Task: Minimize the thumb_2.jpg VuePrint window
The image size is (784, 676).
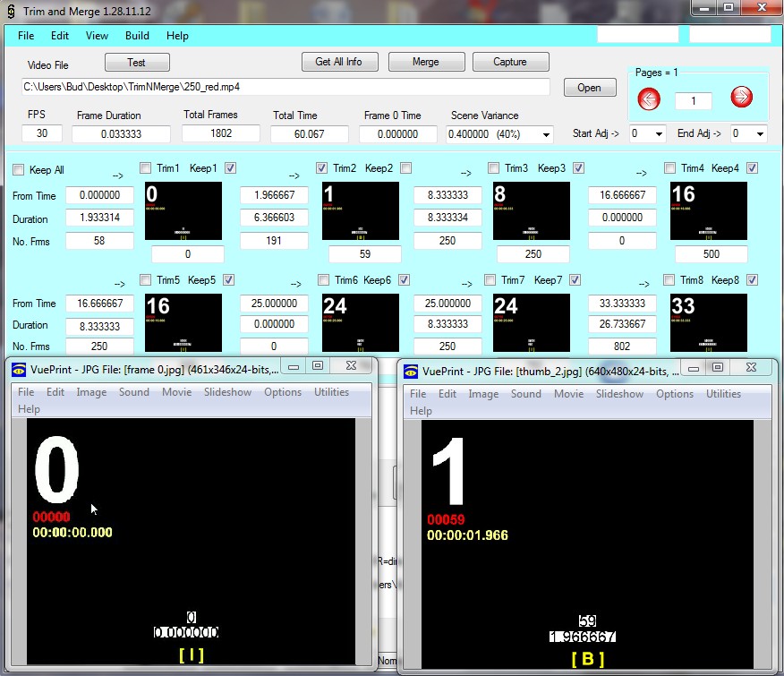Action: [x=694, y=368]
